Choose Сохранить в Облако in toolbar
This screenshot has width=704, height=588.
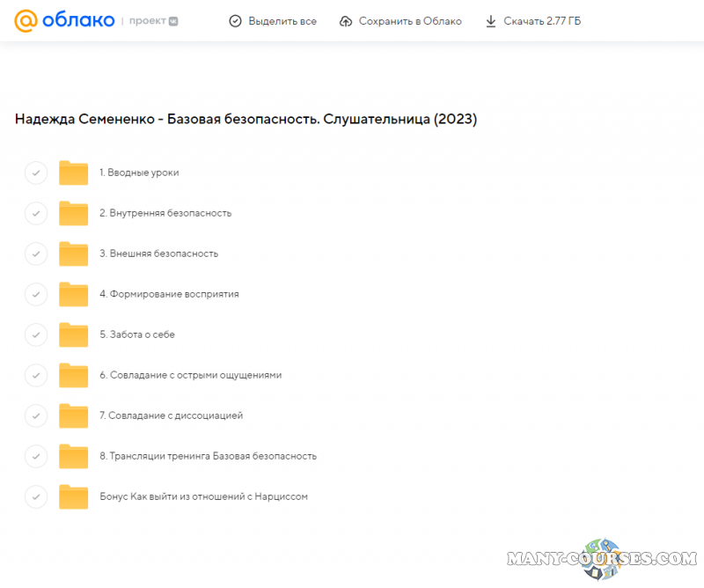pos(409,21)
